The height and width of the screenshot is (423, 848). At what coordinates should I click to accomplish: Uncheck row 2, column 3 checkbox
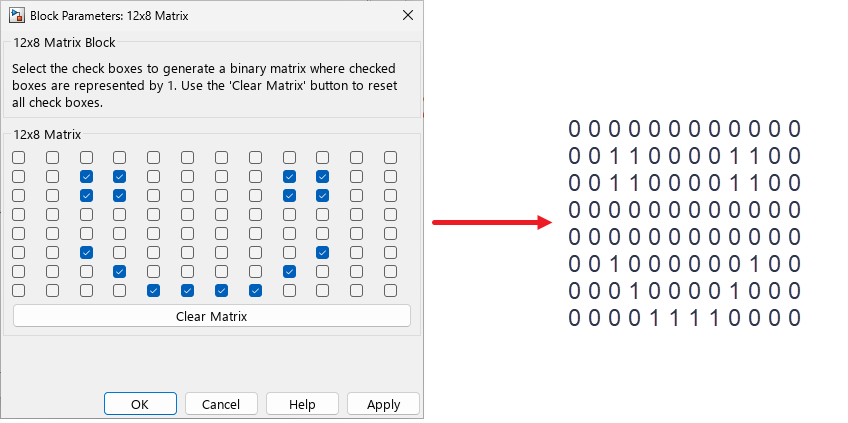[x=87, y=177]
